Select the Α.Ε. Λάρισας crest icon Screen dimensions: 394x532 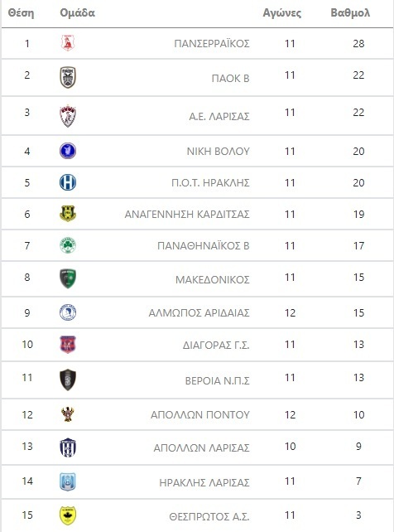68,116
